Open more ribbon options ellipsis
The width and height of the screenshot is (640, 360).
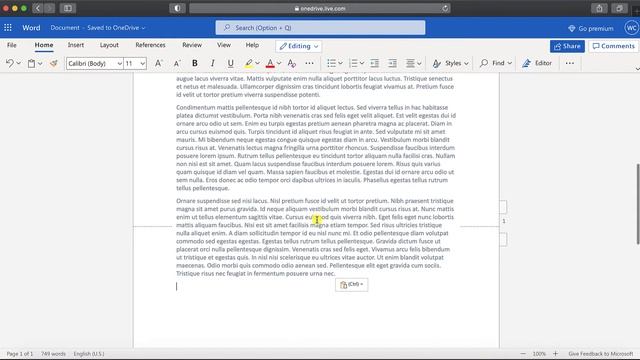tap(570, 63)
